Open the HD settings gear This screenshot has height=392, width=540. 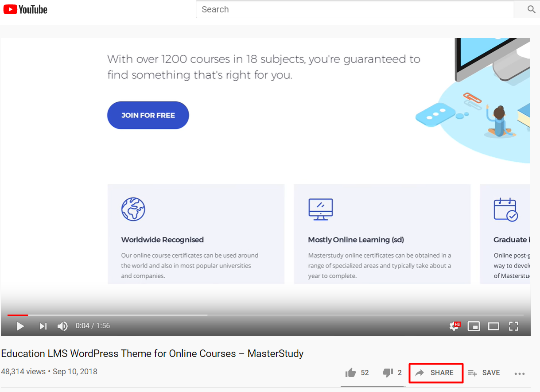tap(454, 326)
